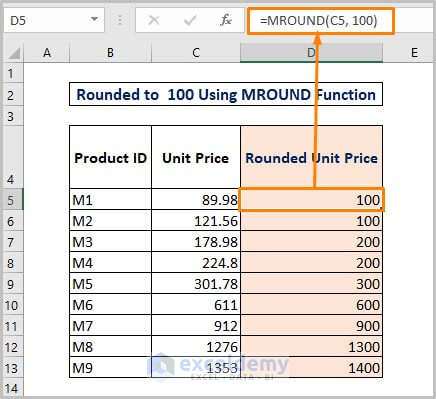Select unit price cell 121.56

click(196, 220)
